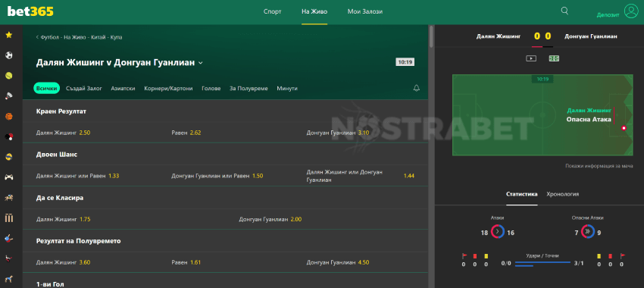Screen dimensions: 644x288
Task: Select the football icon in the sidebar
Action: pyautogui.click(x=8, y=55)
